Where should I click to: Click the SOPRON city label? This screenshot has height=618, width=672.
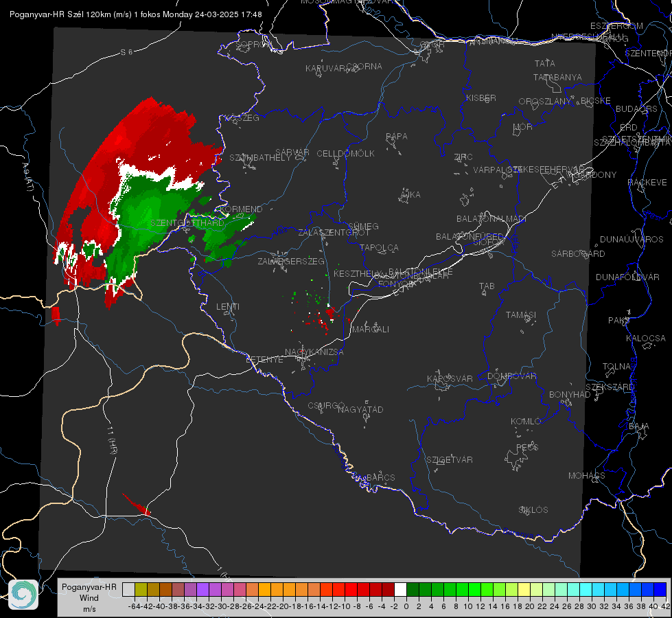coord(254,44)
